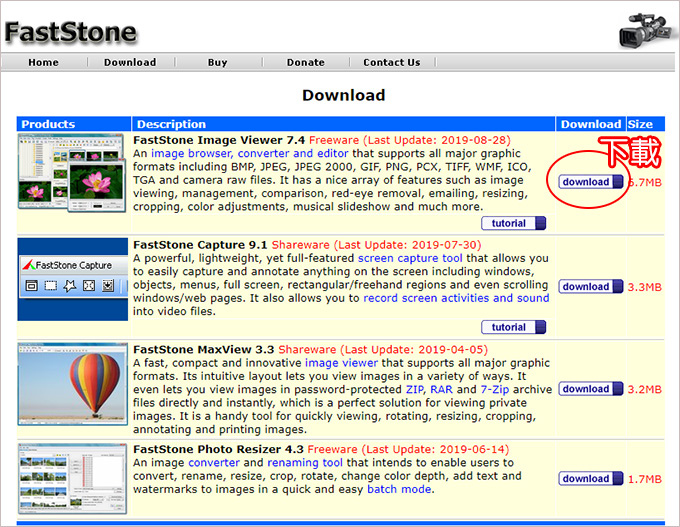
Task: Follow the RAR link
Action: click(441, 390)
